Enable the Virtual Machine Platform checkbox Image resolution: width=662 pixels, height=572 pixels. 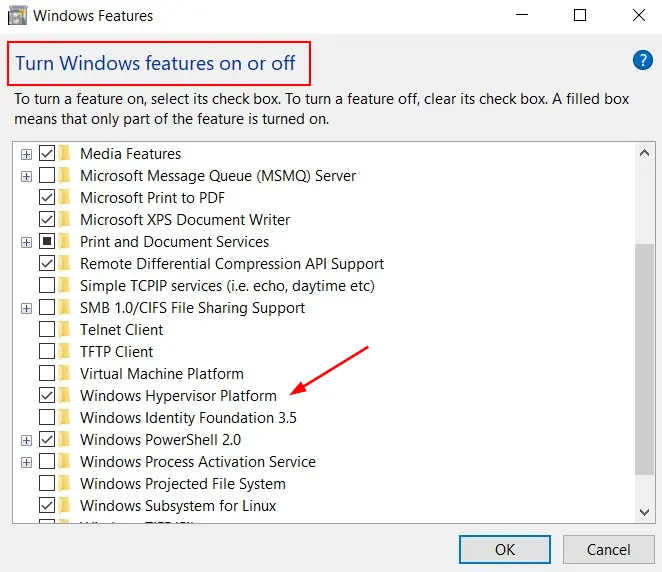[47, 374]
